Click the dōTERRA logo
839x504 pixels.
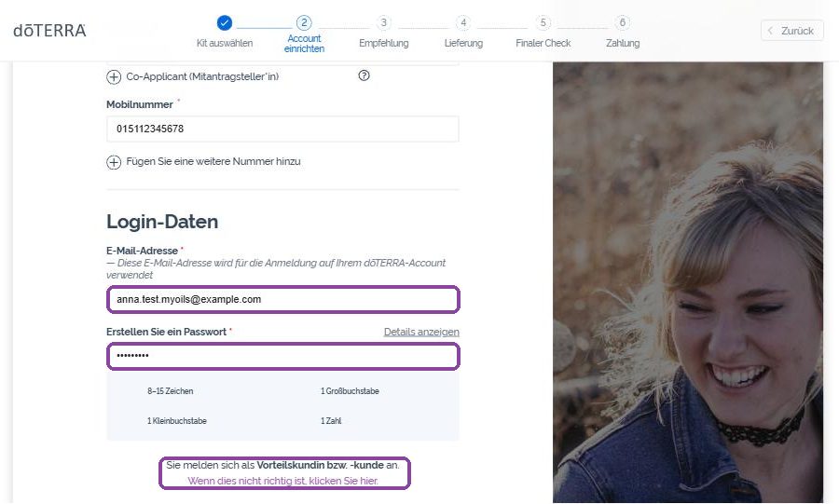tap(49, 31)
